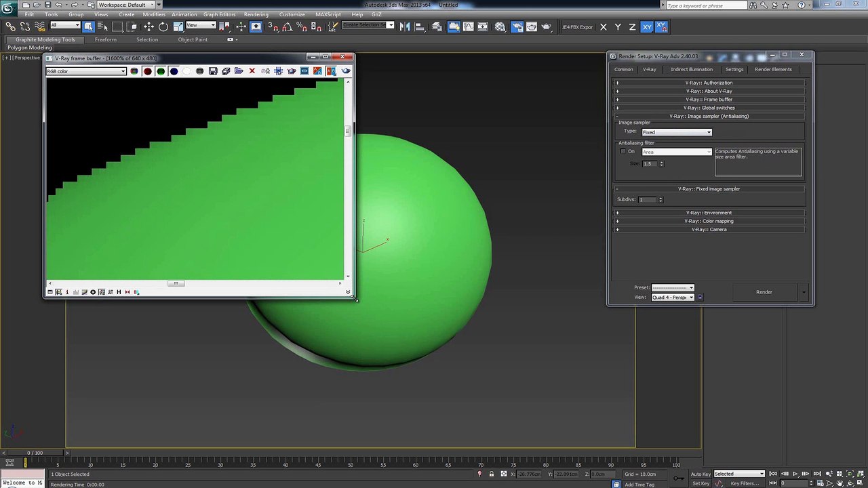This screenshot has width=868, height=488.
Task: Toggle red channel in frame buffer
Action: [x=147, y=71]
